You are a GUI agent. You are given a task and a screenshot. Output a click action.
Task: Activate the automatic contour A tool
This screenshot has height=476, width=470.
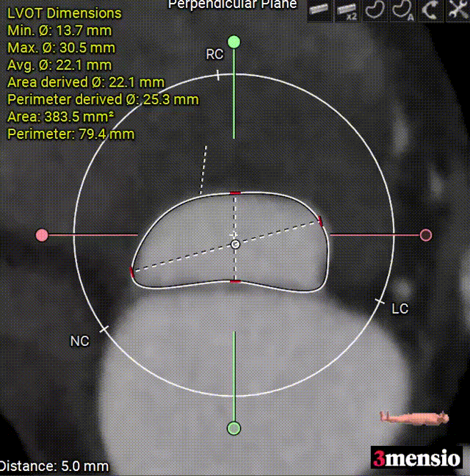[401, 9]
